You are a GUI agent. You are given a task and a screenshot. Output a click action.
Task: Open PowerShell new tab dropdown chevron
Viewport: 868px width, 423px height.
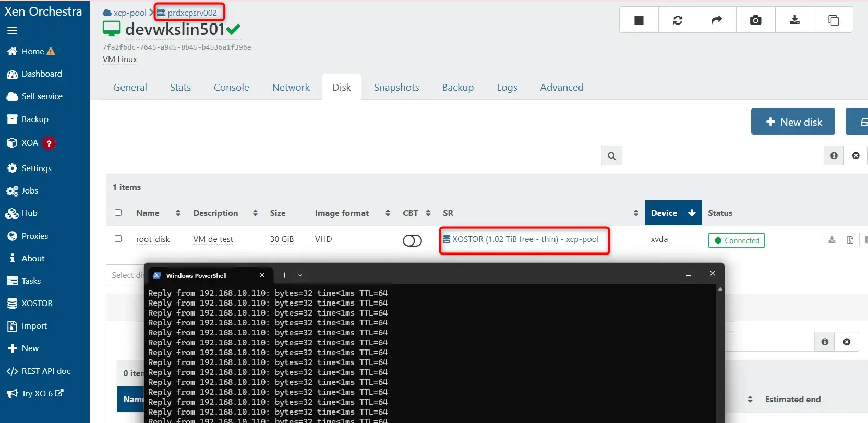coord(300,275)
